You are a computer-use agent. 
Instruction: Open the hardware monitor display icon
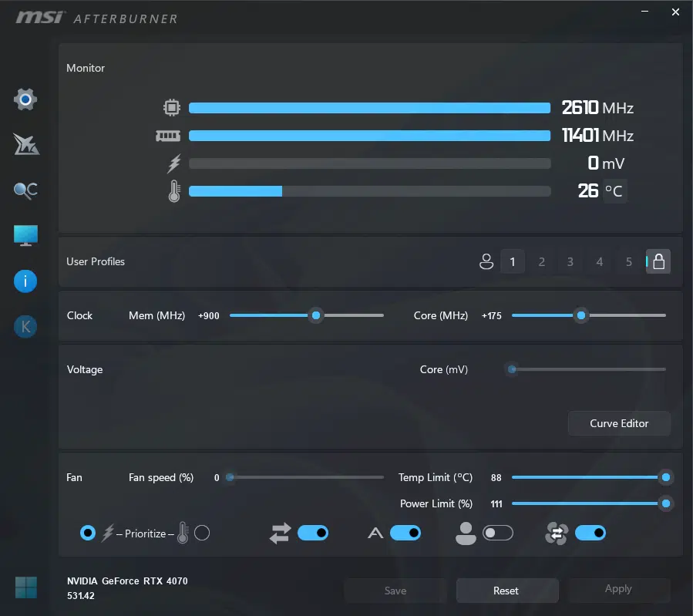click(25, 236)
